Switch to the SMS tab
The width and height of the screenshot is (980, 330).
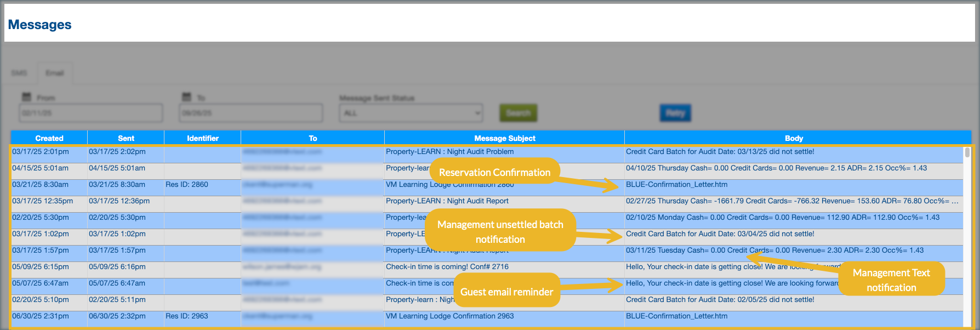(x=19, y=73)
